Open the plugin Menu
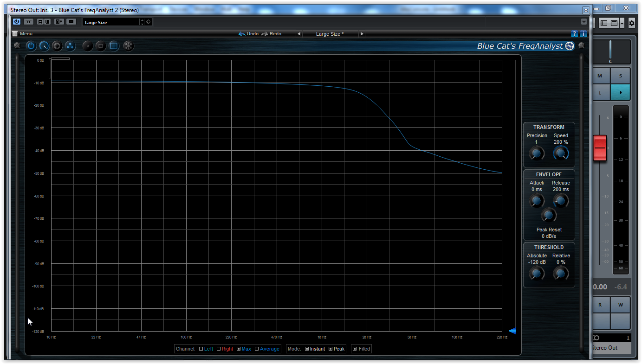 pos(22,34)
